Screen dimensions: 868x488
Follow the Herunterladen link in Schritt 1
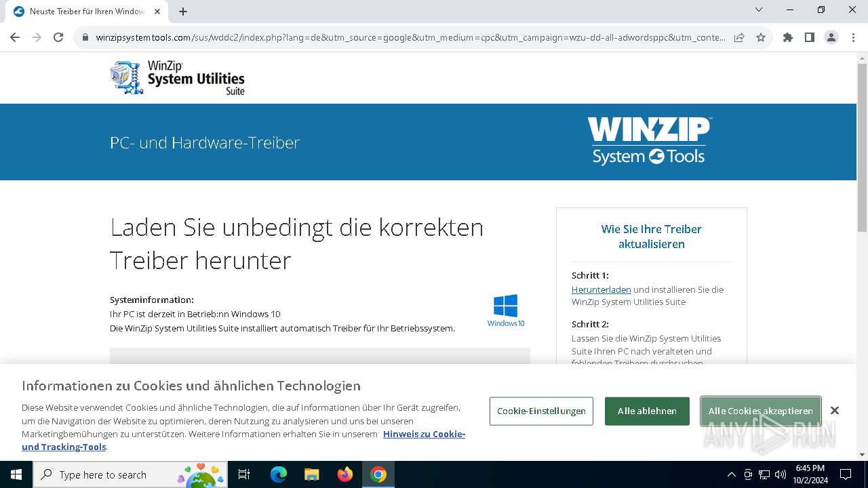601,289
